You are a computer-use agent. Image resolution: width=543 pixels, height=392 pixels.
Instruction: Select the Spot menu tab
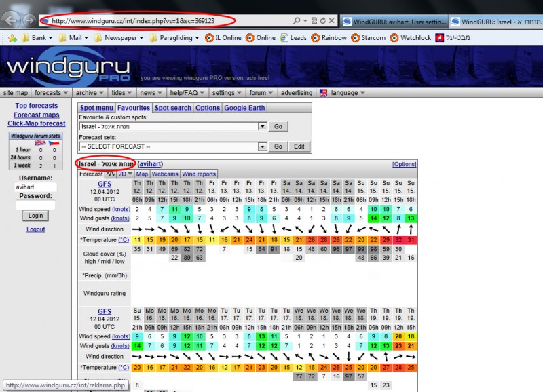(96, 108)
